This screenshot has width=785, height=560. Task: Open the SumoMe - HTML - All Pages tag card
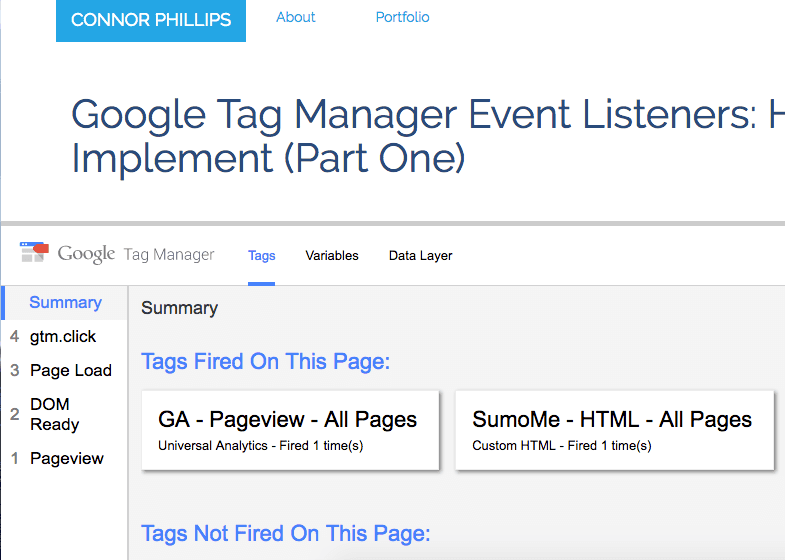click(614, 430)
